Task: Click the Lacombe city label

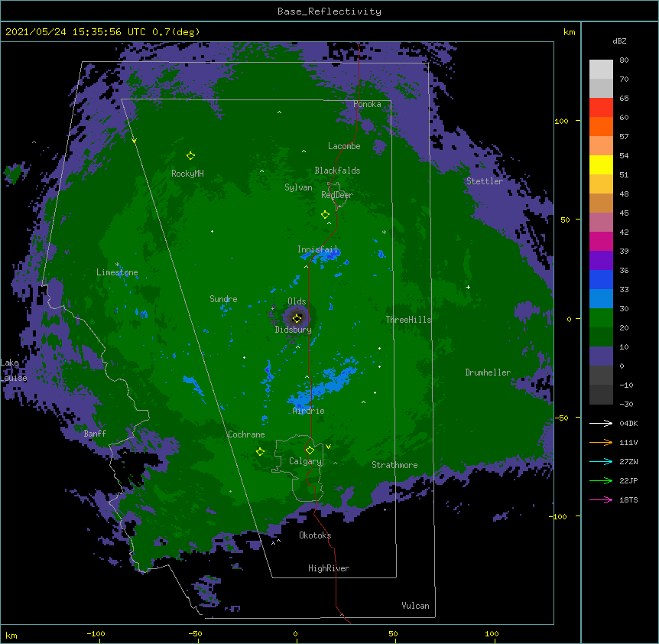Action: point(344,146)
